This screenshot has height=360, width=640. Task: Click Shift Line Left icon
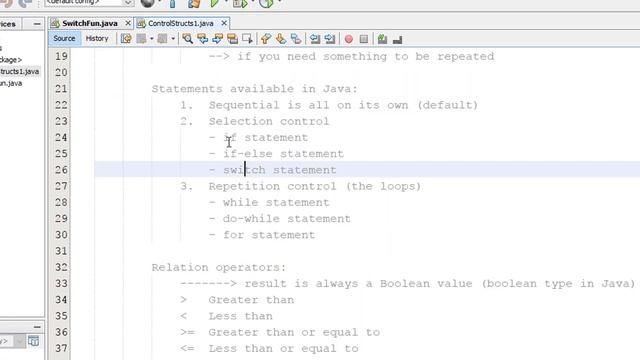[x=315, y=39]
